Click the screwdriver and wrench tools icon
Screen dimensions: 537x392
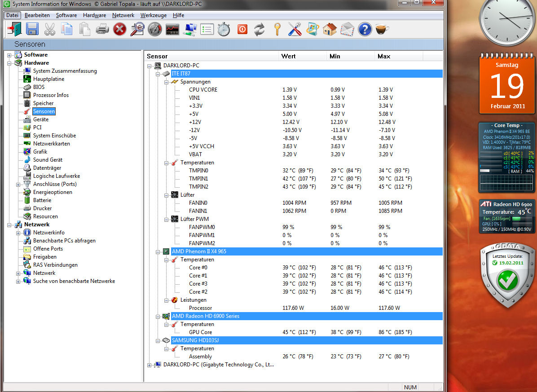[x=295, y=29]
